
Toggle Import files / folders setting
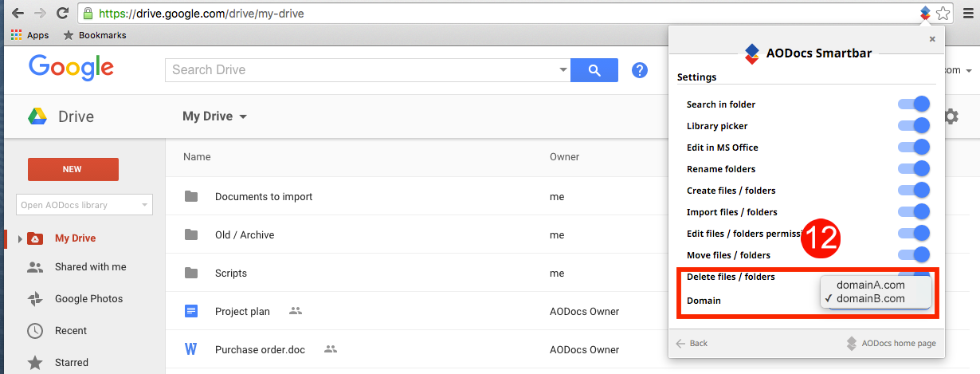coord(914,211)
